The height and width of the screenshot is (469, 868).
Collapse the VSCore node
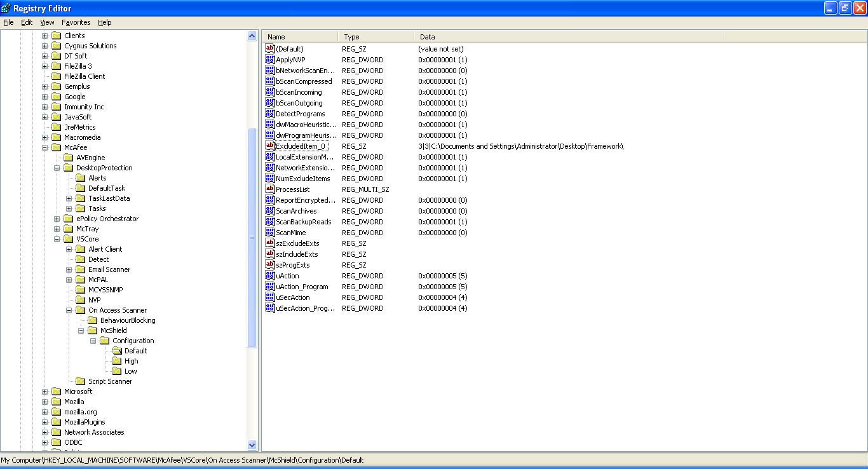57,239
